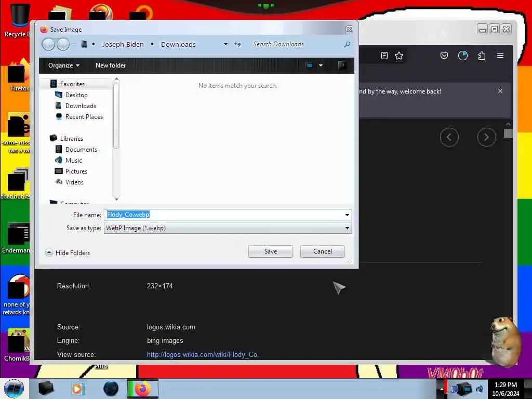Click the dark globe taskbar icon
The width and height of the screenshot is (532, 399).
(111, 389)
